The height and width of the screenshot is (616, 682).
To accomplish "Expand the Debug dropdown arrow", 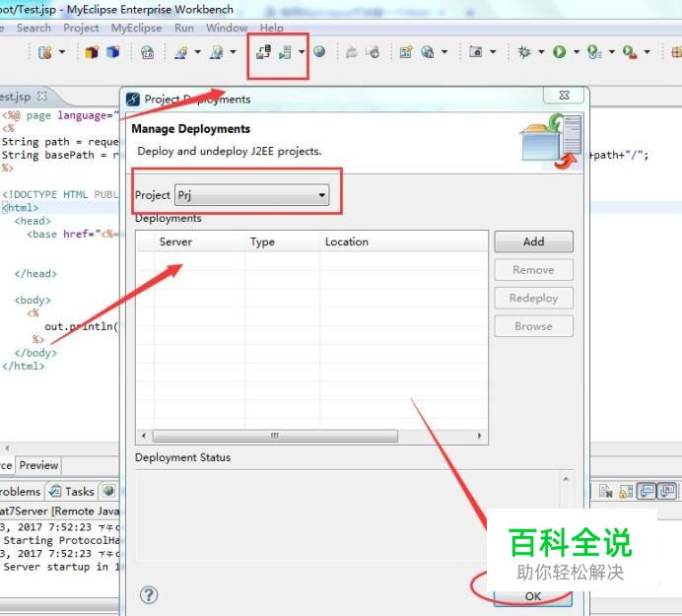I will pos(541,52).
